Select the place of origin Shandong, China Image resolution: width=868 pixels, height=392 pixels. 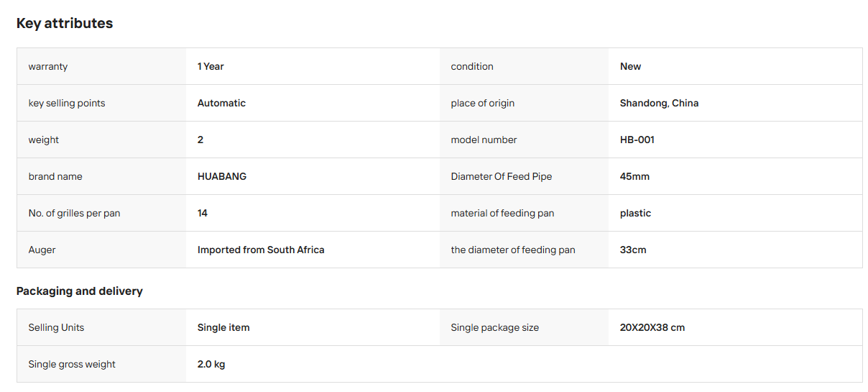point(659,103)
